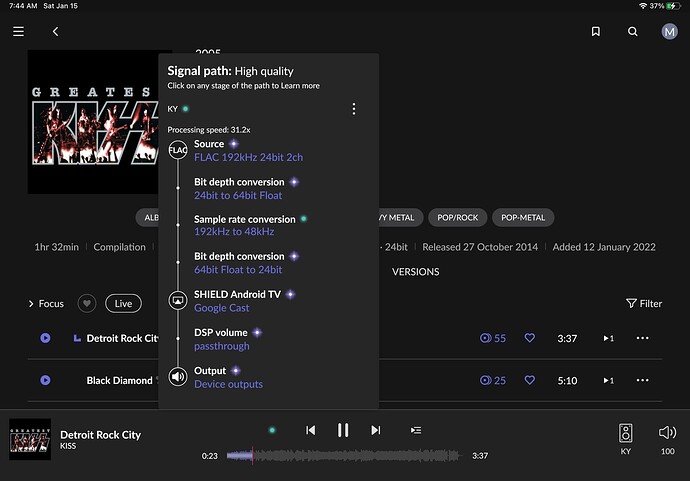
Task: Click the 55 play count for Detroit Rock City
Action: tap(492, 338)
